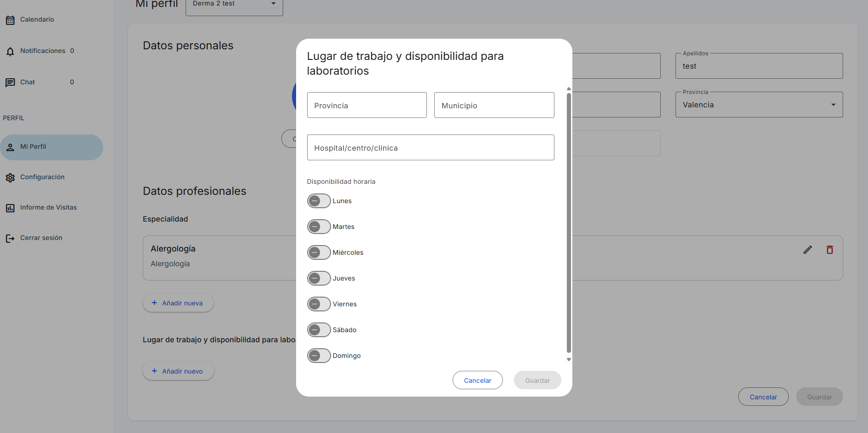Open the Derma 2 test profile dropdown

234,5
